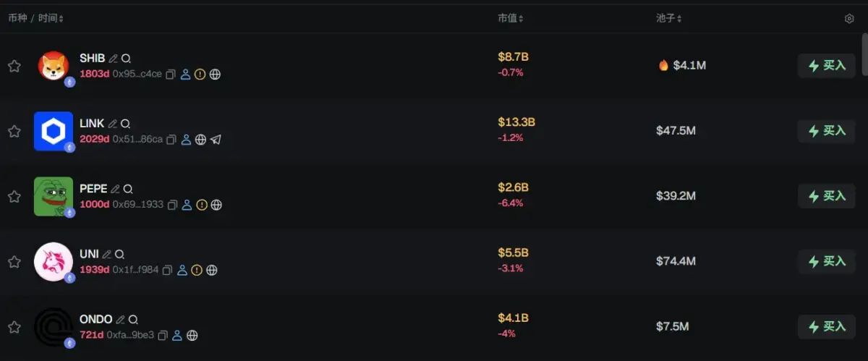The image size is (868, 361).
Task: View the holder profile icon for ONDO
Action: click(x=177, y=335)
